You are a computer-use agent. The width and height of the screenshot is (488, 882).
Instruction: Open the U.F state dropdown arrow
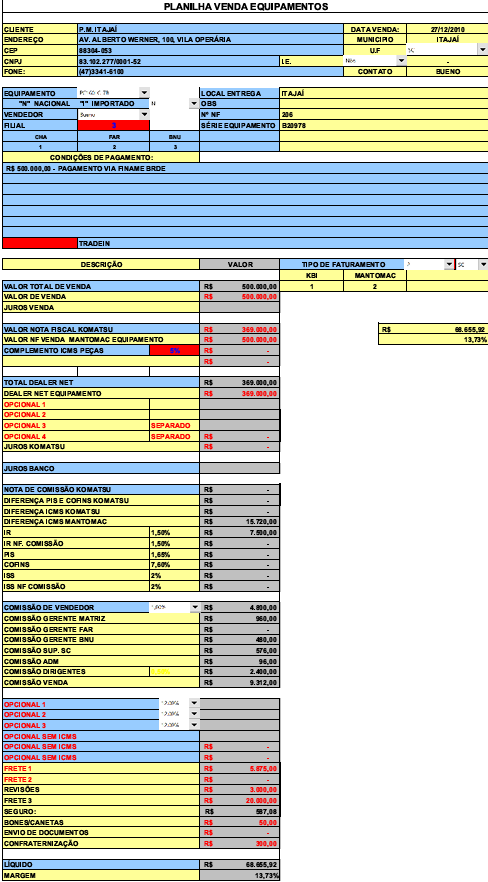click(x=482, y=50)
